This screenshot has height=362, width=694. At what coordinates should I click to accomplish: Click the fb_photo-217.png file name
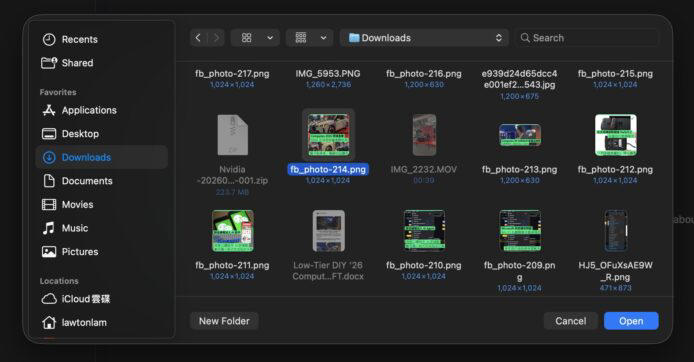[x=232, y=74]
